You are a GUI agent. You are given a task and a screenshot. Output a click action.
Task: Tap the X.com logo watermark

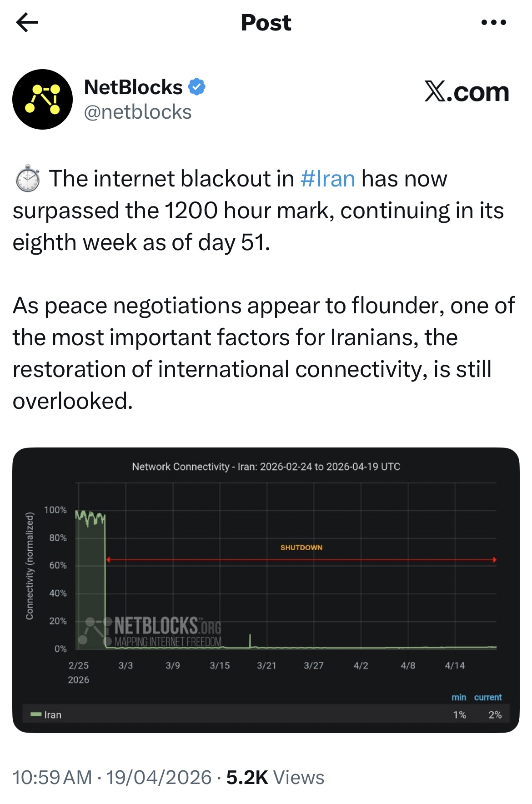pos(467,92)
